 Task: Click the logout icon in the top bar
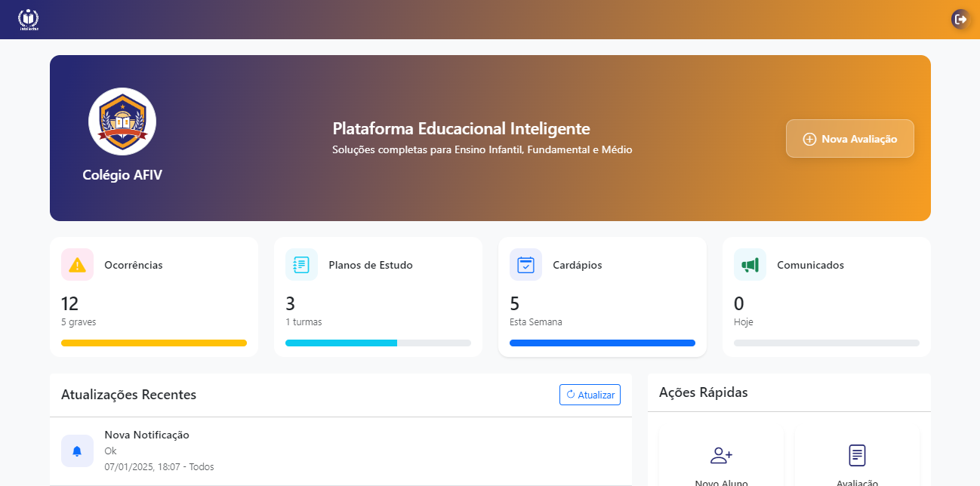[960, 19]
